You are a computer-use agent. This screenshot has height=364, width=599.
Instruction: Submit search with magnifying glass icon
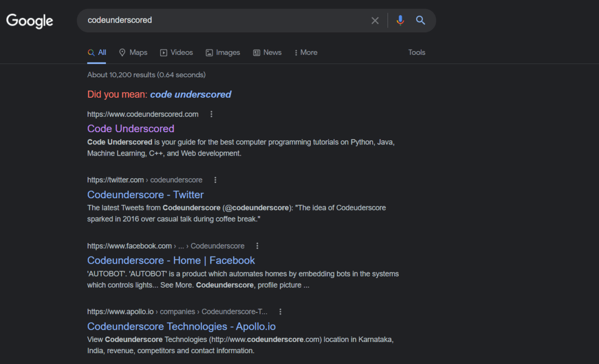[420, 20]
